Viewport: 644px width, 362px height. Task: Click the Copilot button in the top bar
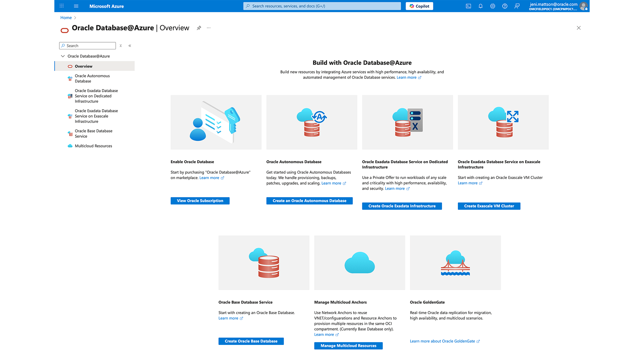419,6
